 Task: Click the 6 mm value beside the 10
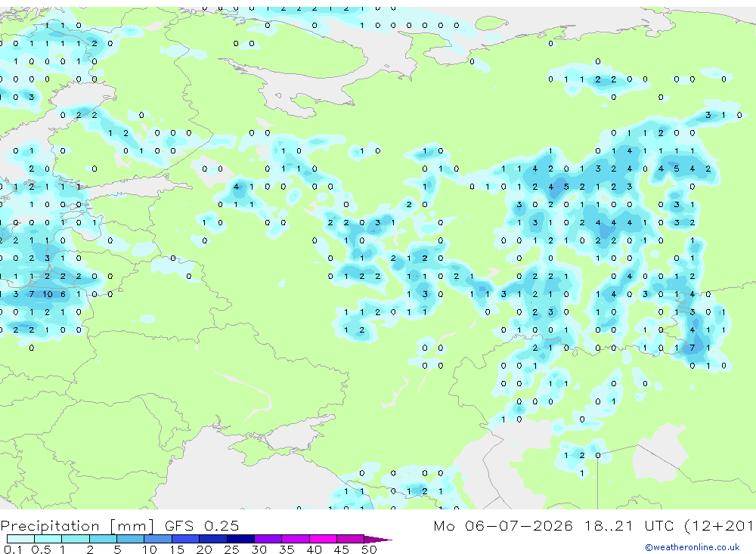63,294
